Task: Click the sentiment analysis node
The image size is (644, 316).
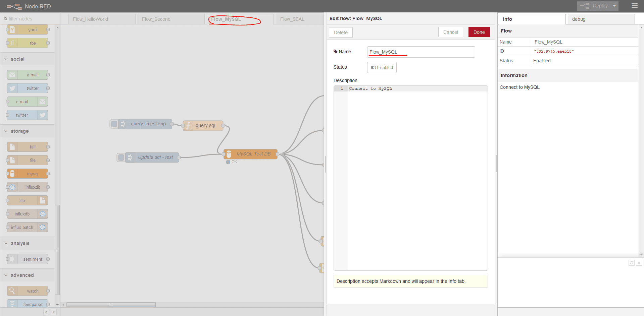Action: pyautogui.click(x=28, y=259)
